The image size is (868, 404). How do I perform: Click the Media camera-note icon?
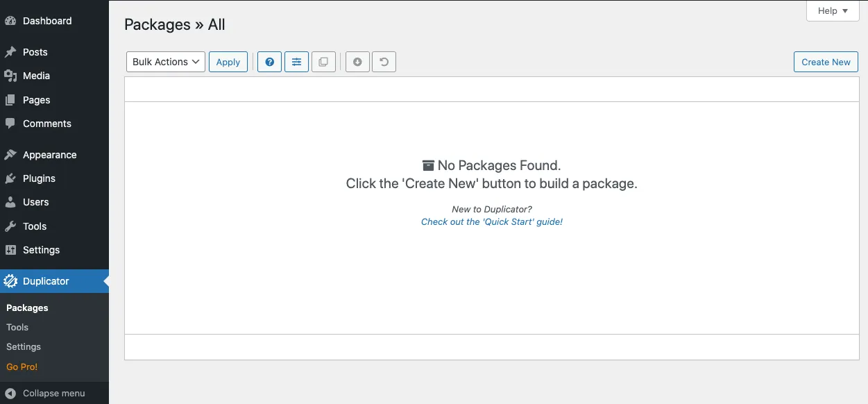[10, 76]
